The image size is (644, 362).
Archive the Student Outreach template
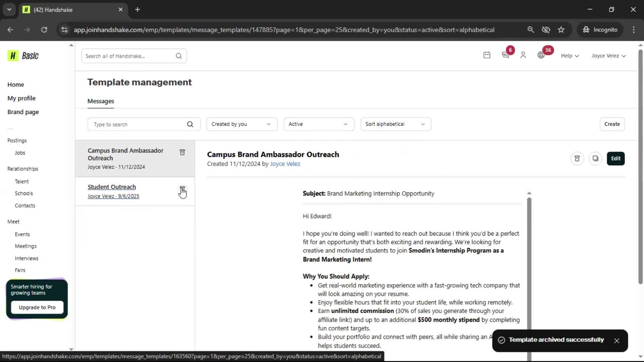(x=182, y=189)
